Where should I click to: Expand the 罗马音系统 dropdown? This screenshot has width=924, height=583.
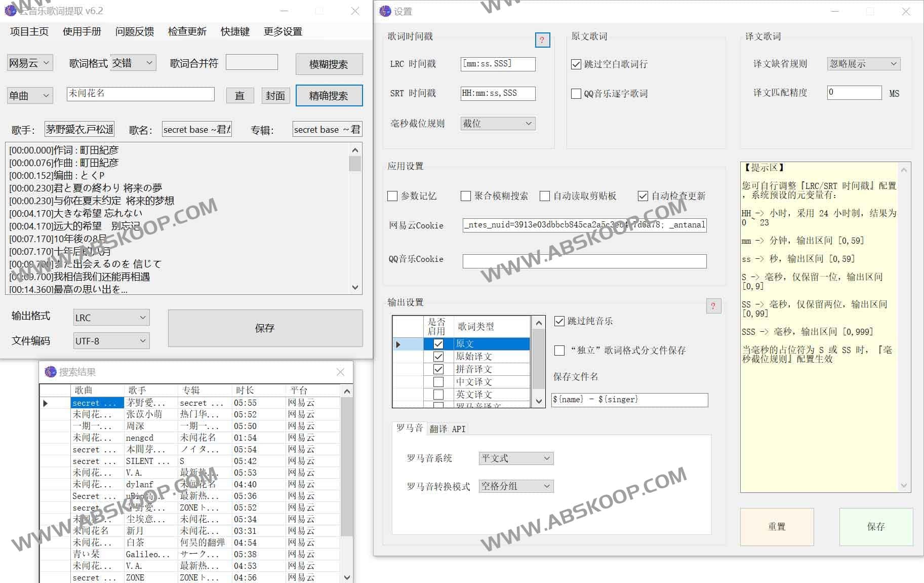(516, 458)
